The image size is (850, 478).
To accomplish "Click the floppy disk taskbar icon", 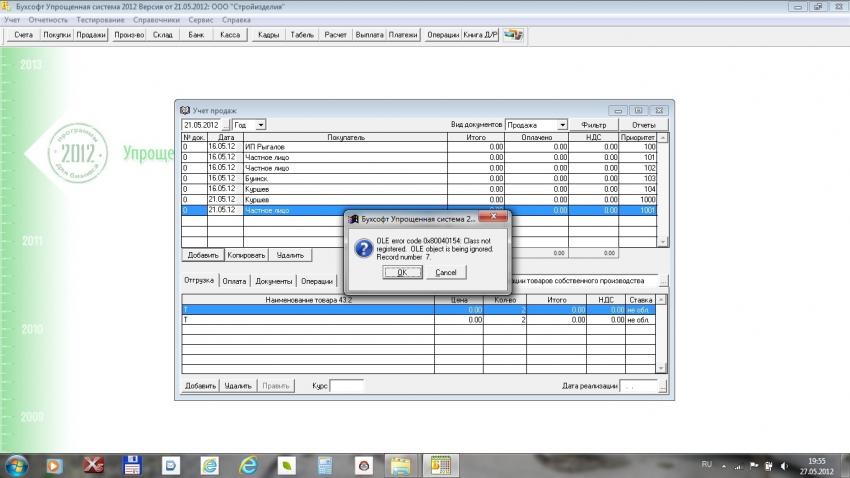I will (x=130, y=465).
